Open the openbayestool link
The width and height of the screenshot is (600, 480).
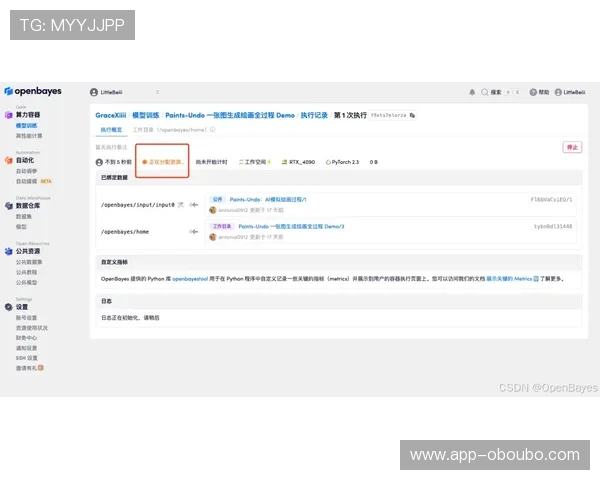coord(190,279)
